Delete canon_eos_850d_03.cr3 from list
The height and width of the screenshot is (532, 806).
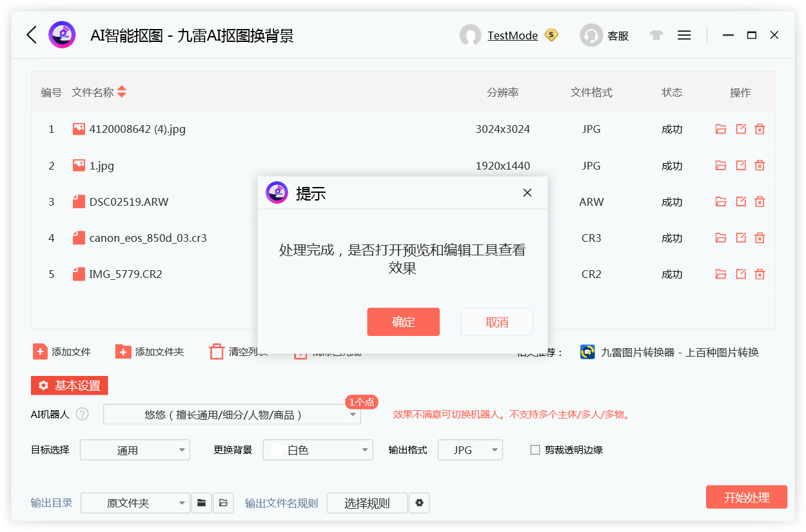click(x=760, y=238)
